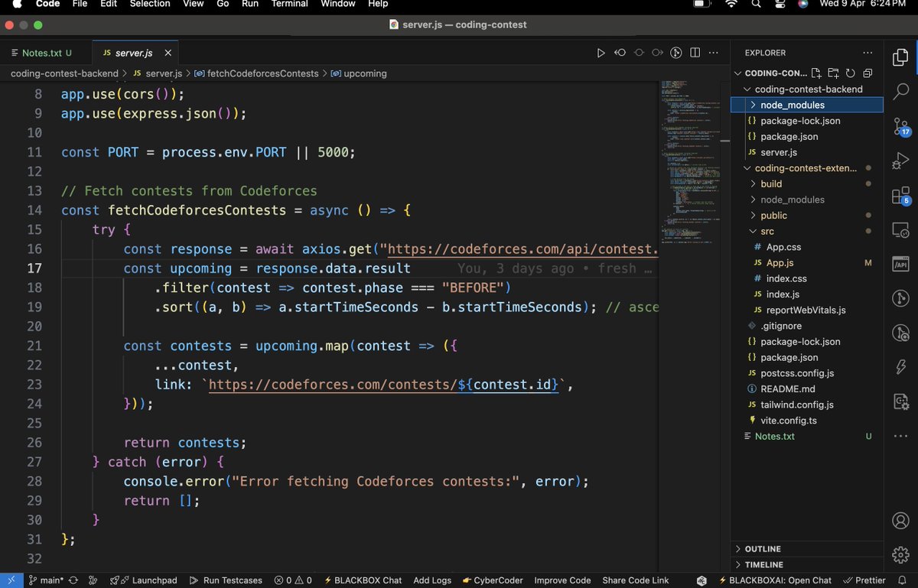Show errors and warnings count in status bar
The width and height of the screenshot is (918, 588).
294,580
